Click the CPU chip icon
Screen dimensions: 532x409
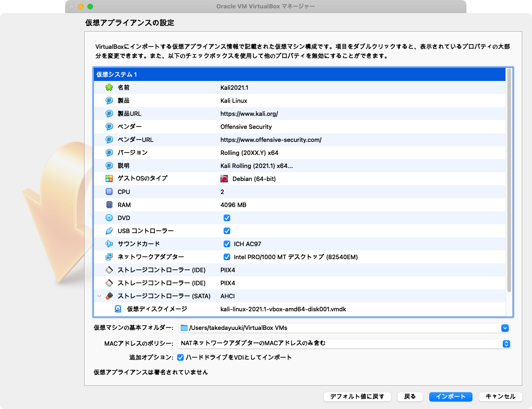pos(109,192)
